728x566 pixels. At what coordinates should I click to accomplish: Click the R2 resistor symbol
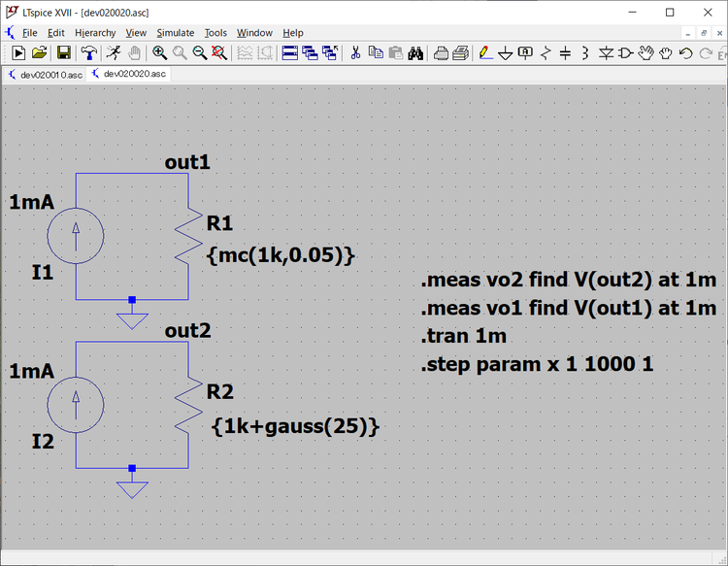point(188,405)
